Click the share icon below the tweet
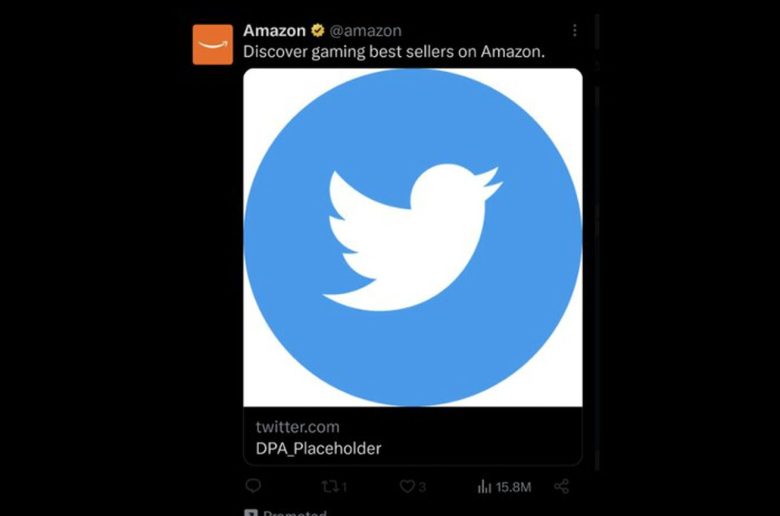The height and width of the screenshot is (516, 780). click(x=562, y=486)
